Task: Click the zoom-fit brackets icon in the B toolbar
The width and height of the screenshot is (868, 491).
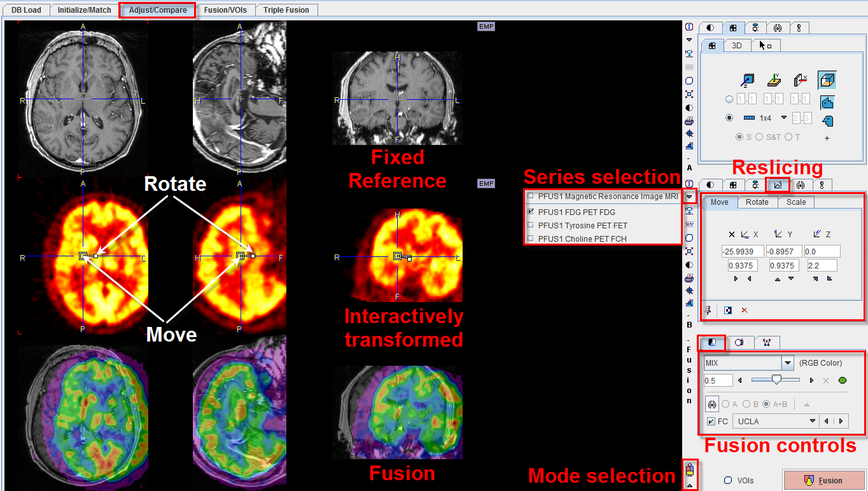Action: [689, 251]
